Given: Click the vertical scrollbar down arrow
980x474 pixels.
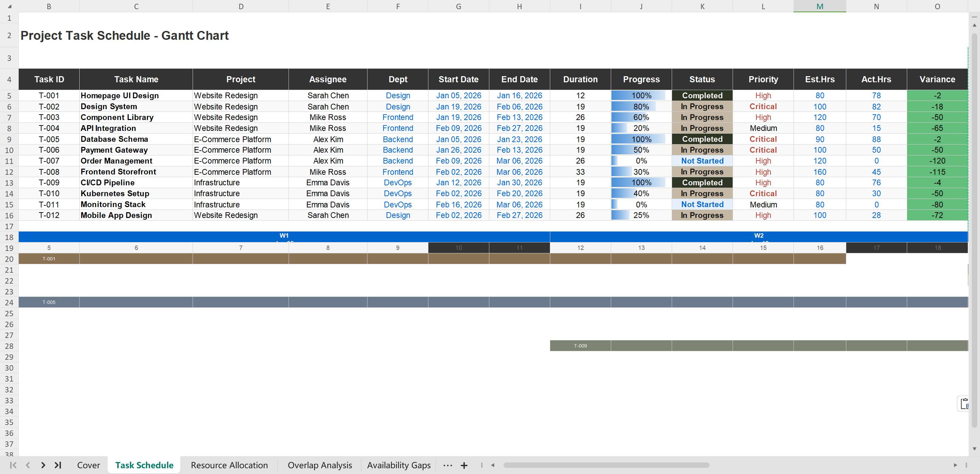Looking at the screenshot, I should [974, 449].
